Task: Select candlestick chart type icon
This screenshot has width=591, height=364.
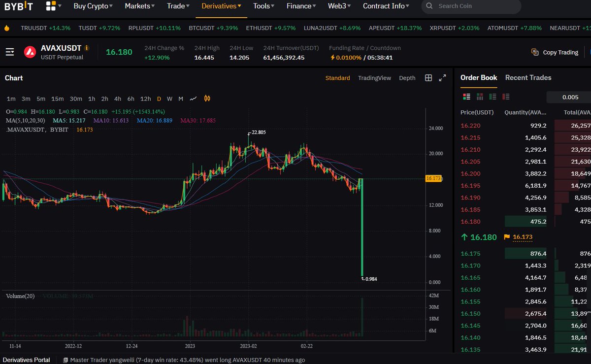Action: click(x=207, y=99)
